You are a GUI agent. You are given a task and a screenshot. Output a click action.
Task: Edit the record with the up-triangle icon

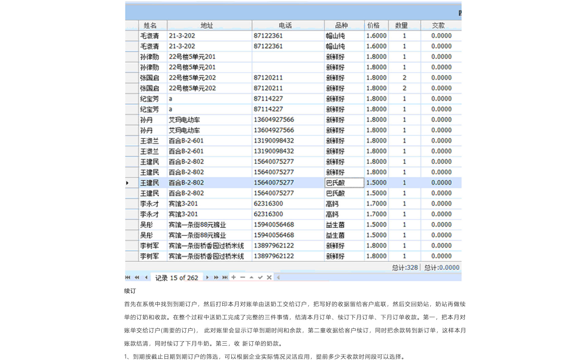(251, 277)
